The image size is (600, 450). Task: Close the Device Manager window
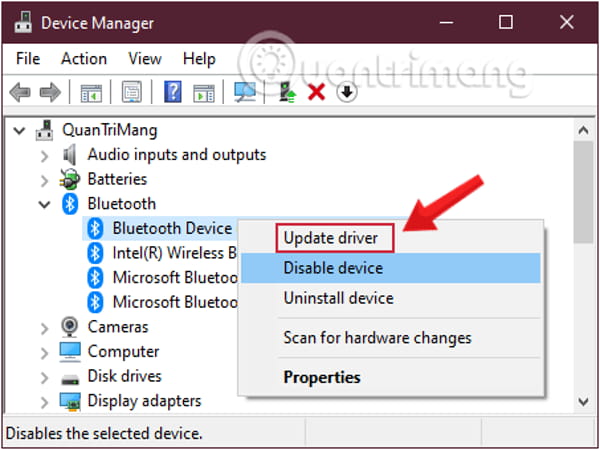pyautogui.click(x=566, y=23)
